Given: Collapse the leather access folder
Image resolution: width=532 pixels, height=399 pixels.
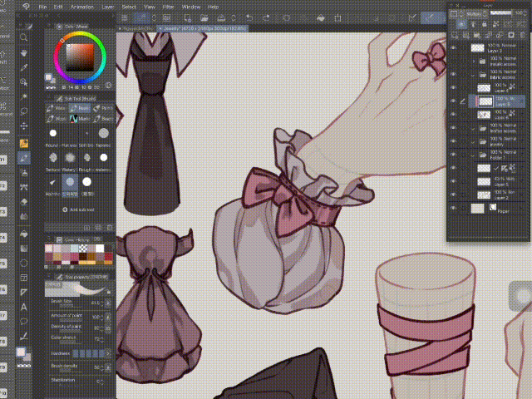Looking at the screenshot, I should pos(474,128).
